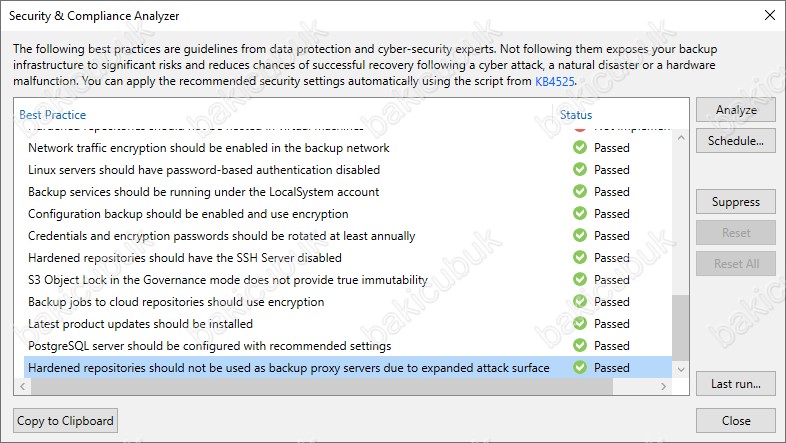Click the green check icon for Configuration backup row

(580, 213)
